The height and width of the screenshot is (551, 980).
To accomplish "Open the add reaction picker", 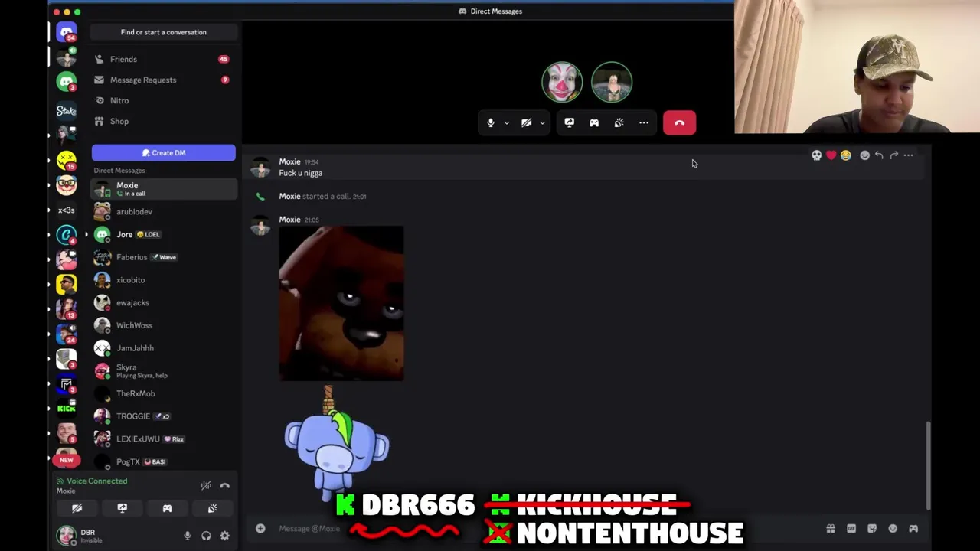I will tap(864, 155).
